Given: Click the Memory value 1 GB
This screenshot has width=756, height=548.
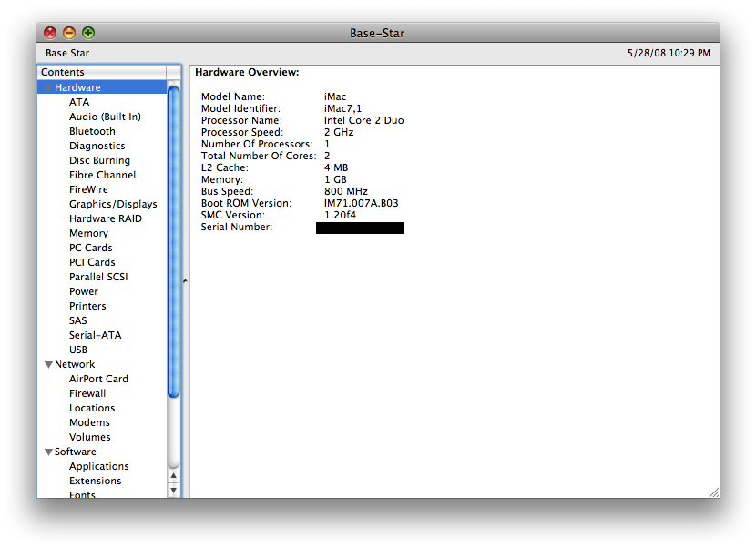Looking at the screenshot, I should click(x=335, y=179).
